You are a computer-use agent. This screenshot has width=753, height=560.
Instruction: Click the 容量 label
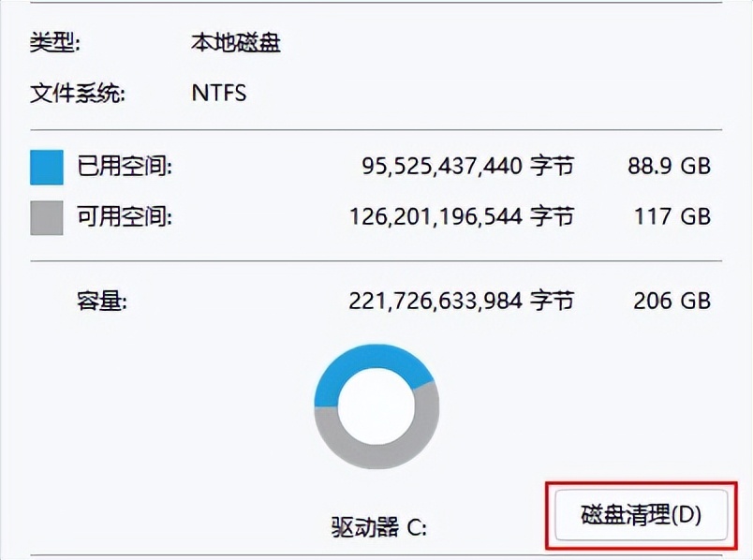101,301
